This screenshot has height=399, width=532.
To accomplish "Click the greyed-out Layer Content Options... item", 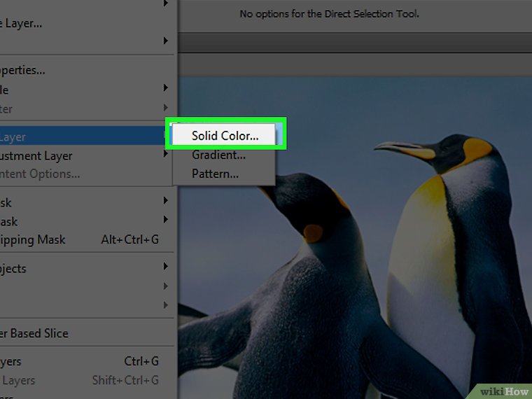I will pyautogui.click(x=42, y=174).
